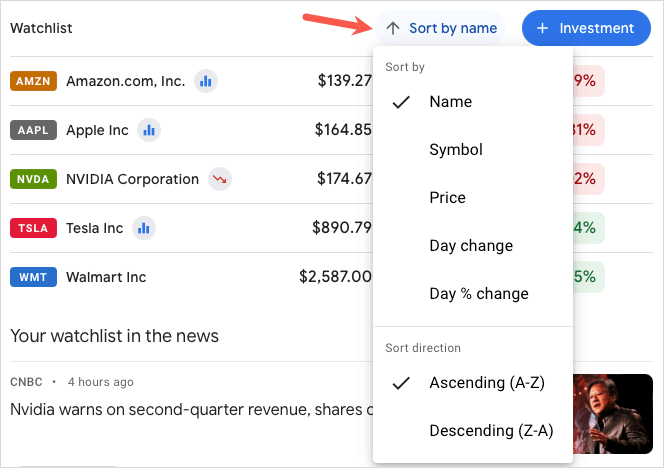Click the NVIDIA downward trend icon
664x468 pixels.
click(220, 180)
